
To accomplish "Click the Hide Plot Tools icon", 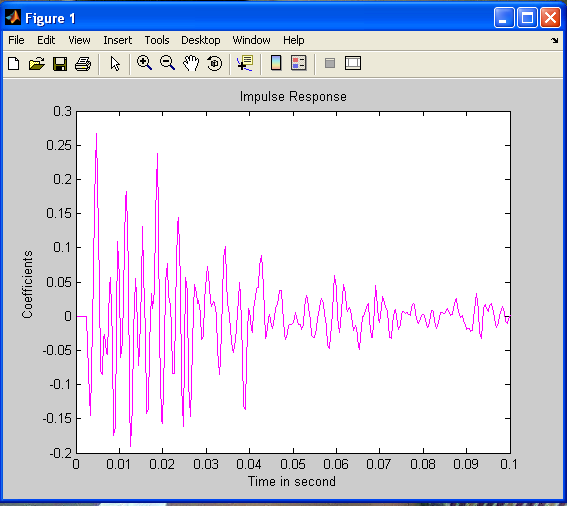I will [x=330, y=63].
